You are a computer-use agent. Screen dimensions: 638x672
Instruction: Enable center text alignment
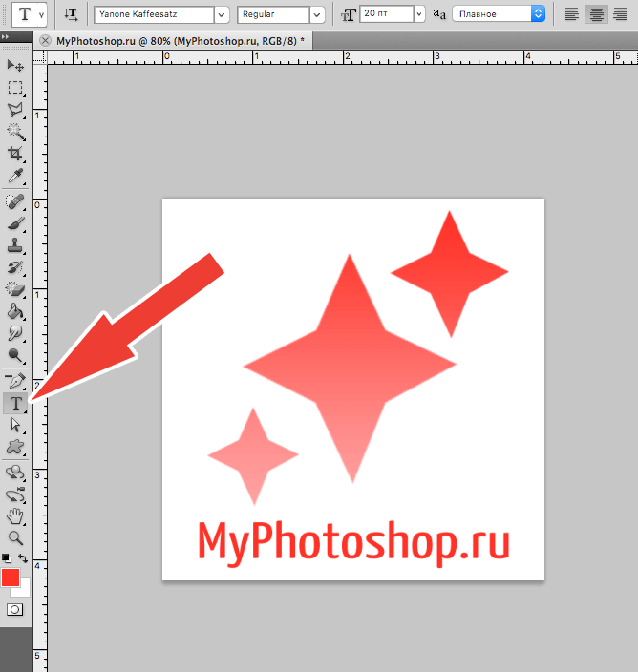[595, 14]
